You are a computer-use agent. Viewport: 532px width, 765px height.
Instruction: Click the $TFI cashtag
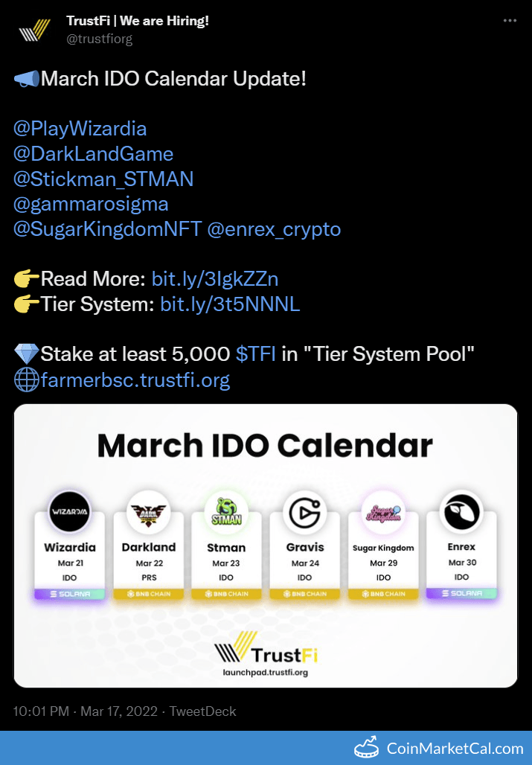pos(256,354)
